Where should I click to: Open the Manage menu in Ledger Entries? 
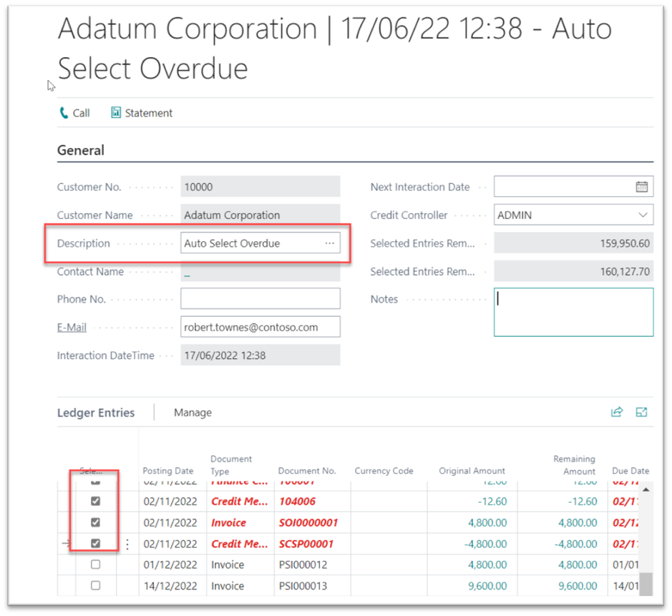pos(193,413)
